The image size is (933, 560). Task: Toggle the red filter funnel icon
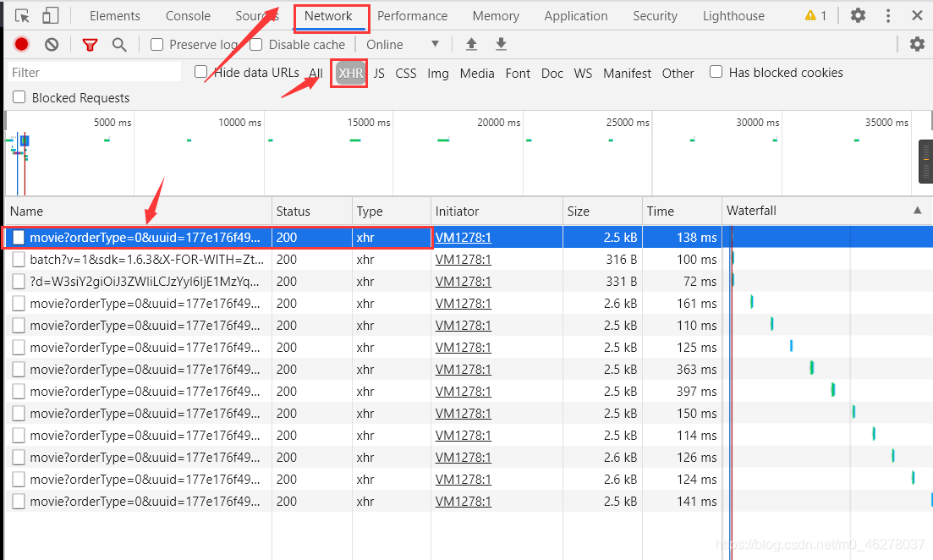pyautogui.click(x=90, y=45)
